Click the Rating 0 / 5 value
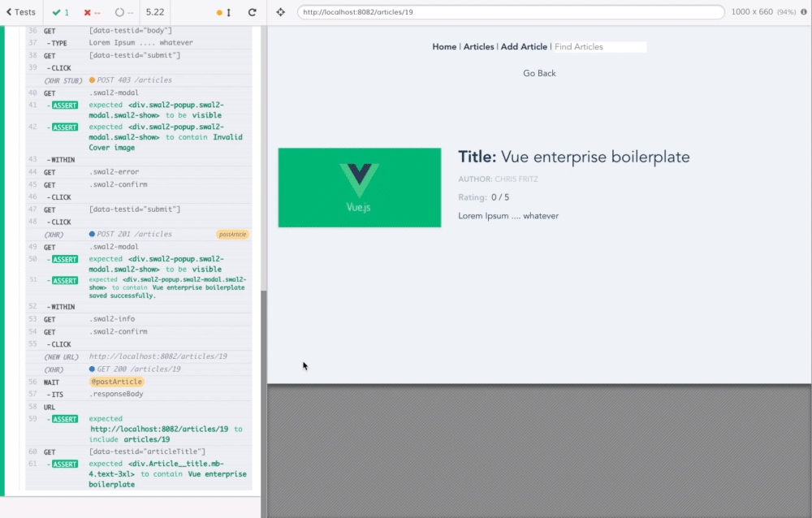This screenshot has width=812, height=518. point(500,197)
